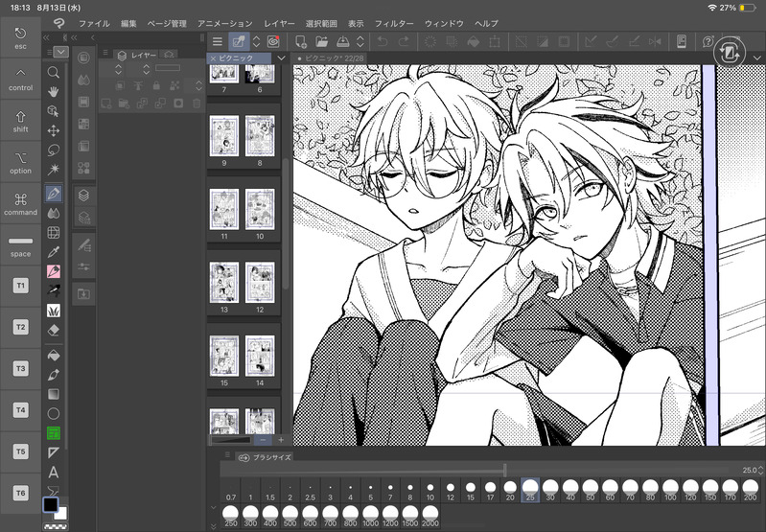Undo the last action
Viewport: 766px width, 532px height.
[382, 41]
